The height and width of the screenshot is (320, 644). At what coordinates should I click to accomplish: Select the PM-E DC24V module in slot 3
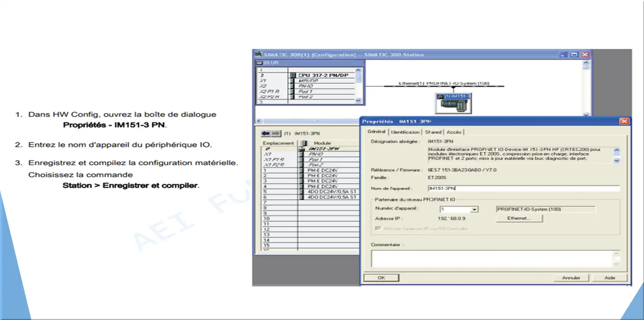point(310,181)
